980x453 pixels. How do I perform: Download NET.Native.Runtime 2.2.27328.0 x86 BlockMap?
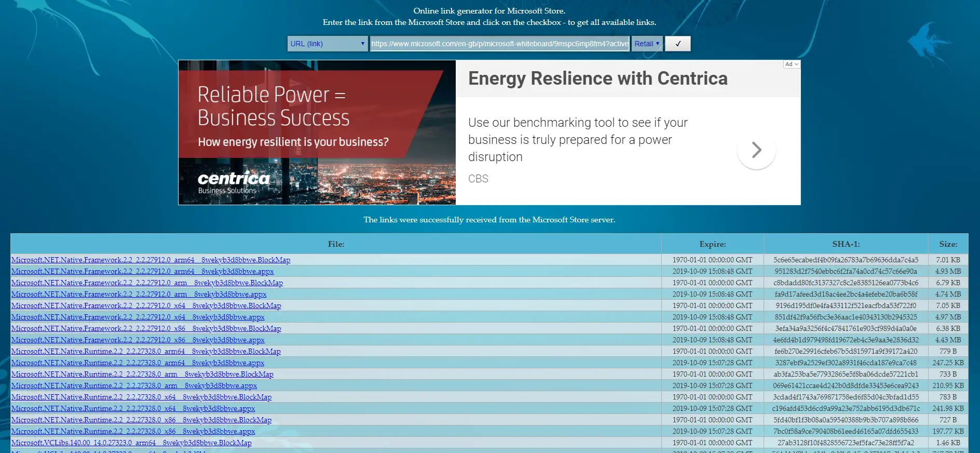pos(142,420)
